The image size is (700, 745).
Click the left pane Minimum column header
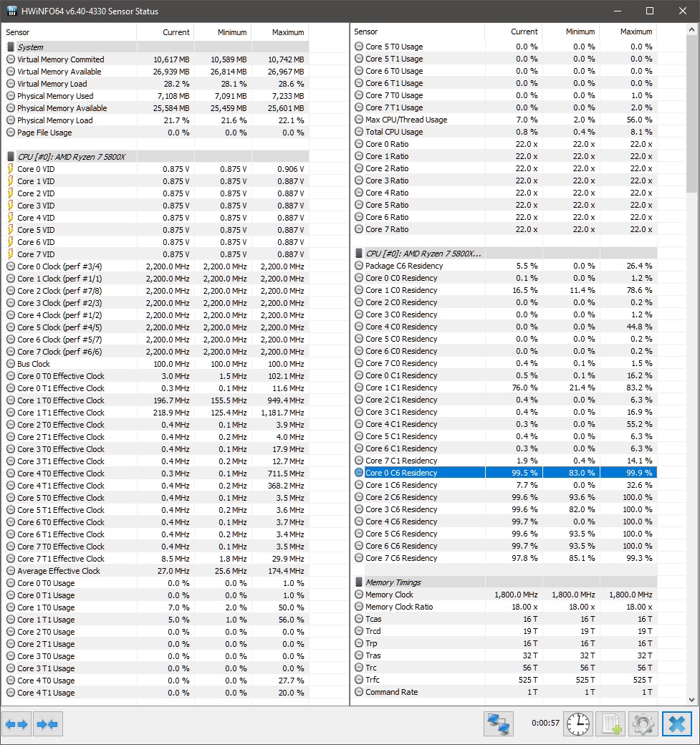pos(223,32)
